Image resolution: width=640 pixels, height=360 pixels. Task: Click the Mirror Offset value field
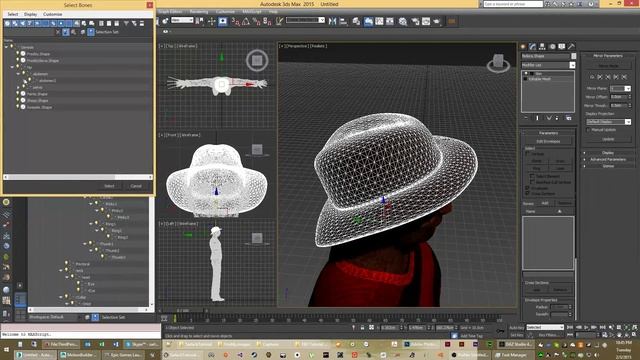click(618, 97)
